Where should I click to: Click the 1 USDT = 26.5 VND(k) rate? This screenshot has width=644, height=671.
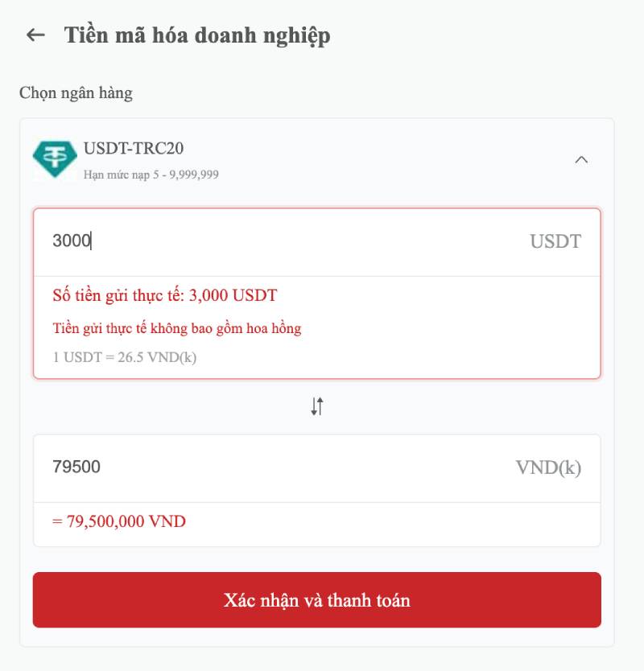[x=125, y=356]
